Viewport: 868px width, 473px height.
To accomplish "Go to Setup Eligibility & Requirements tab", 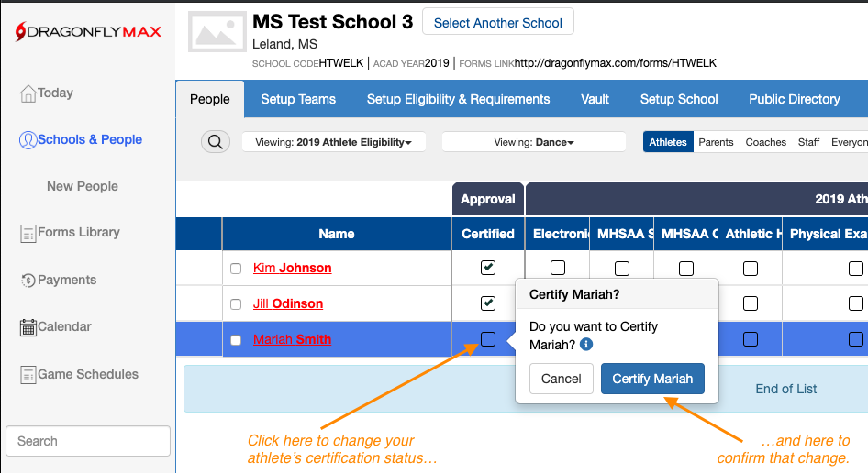I will point(458,99).
